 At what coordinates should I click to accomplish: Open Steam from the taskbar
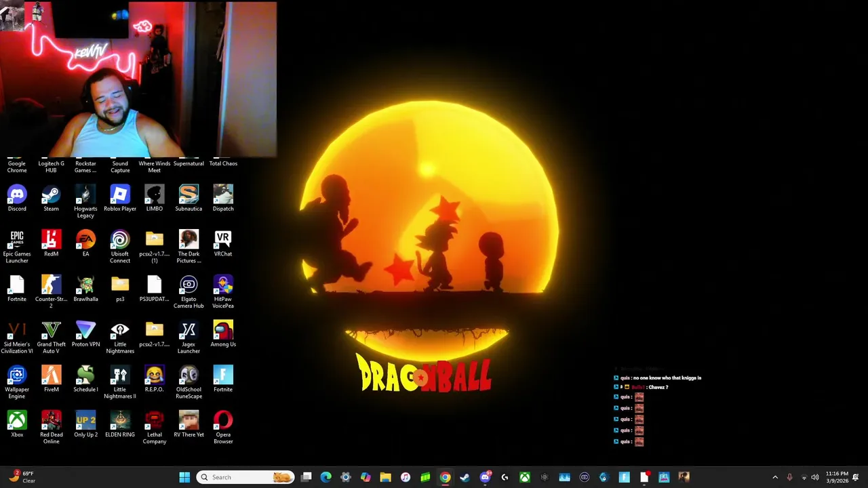tap(465, 477)
